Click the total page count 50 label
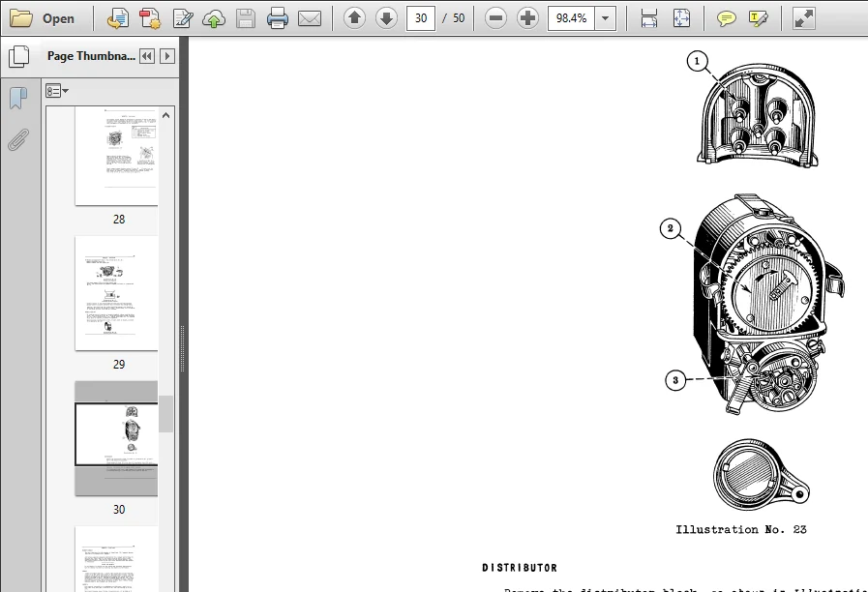868x592 pixels. (459, 18)
